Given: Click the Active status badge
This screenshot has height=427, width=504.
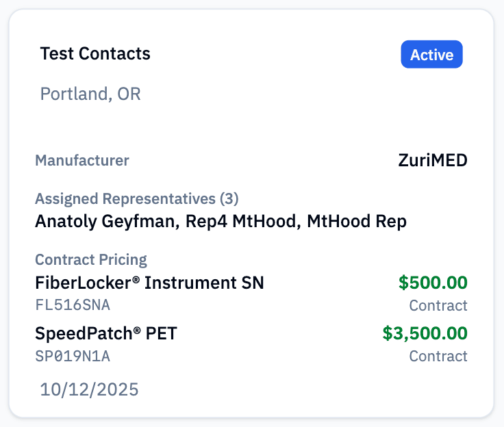Looking at the screenshot, I should point(431,55).
